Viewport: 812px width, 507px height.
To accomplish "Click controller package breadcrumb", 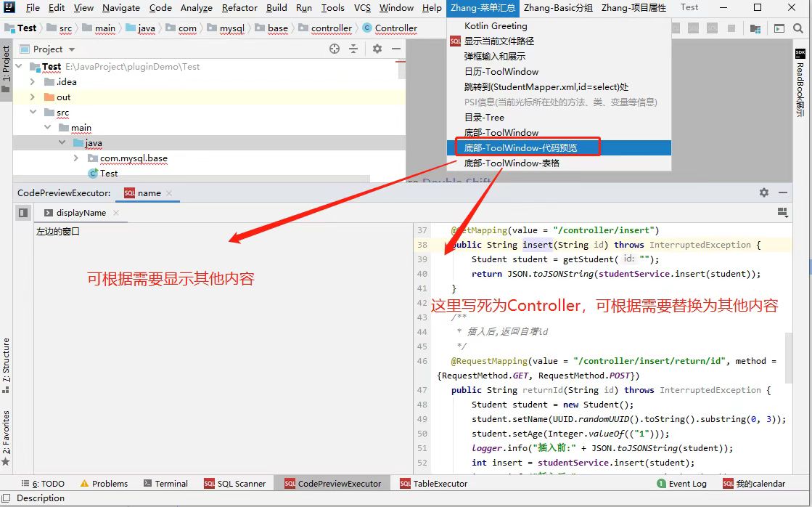I will (325, 28).
